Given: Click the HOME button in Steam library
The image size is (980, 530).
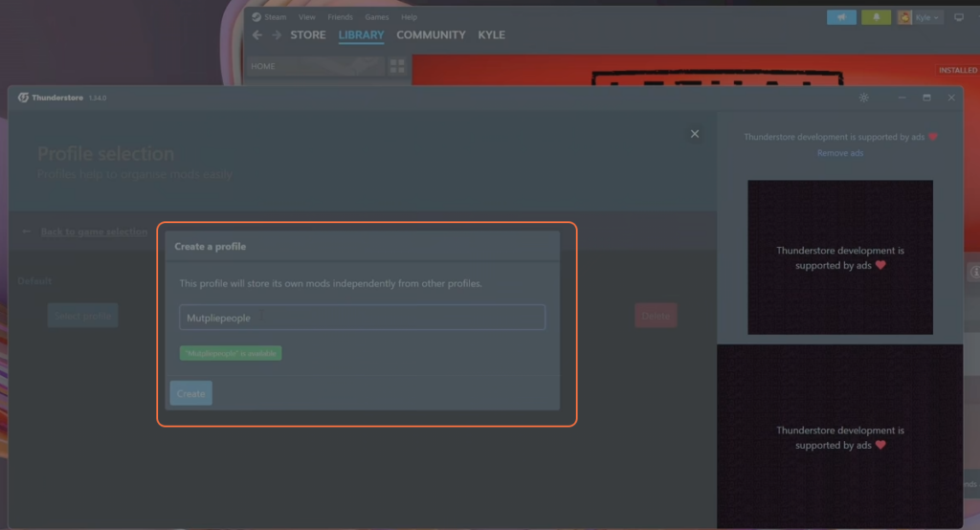Looking at the screenshot, I should 315,66.
